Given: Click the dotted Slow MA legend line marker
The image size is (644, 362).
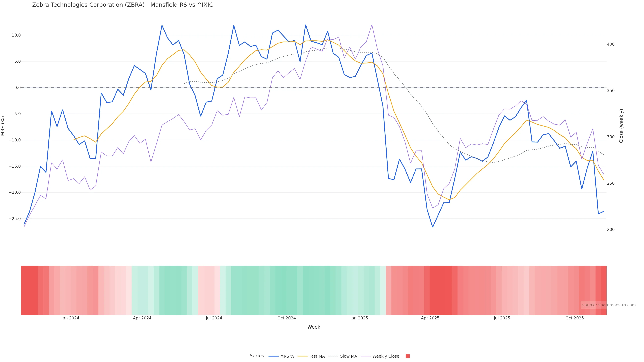Looking at the screenshot, I should 333,356.
